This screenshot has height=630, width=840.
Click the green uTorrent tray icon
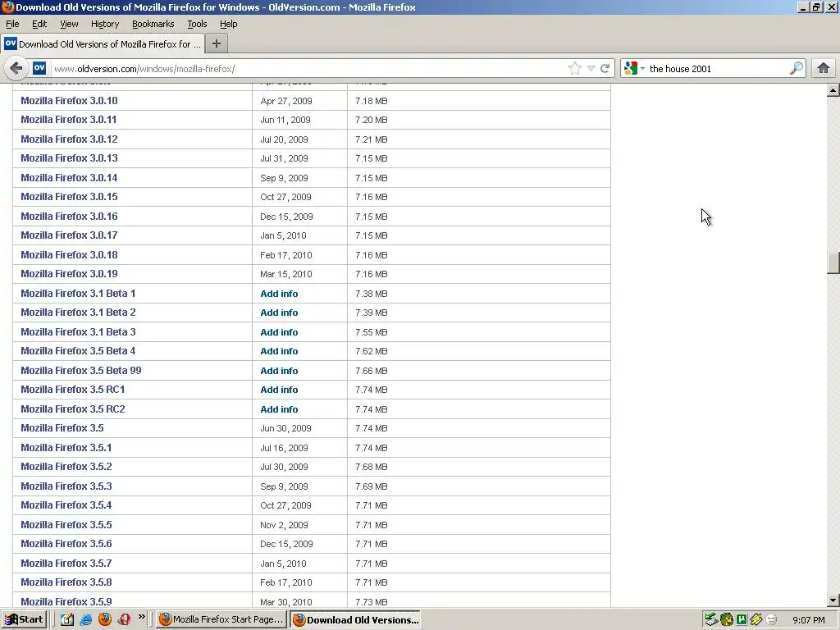[x=742, y=620]
